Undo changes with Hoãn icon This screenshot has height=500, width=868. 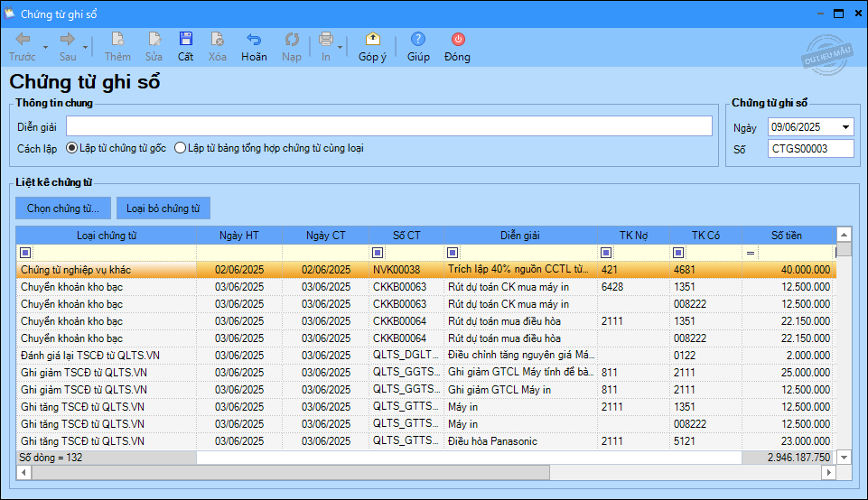coord(254,47)
